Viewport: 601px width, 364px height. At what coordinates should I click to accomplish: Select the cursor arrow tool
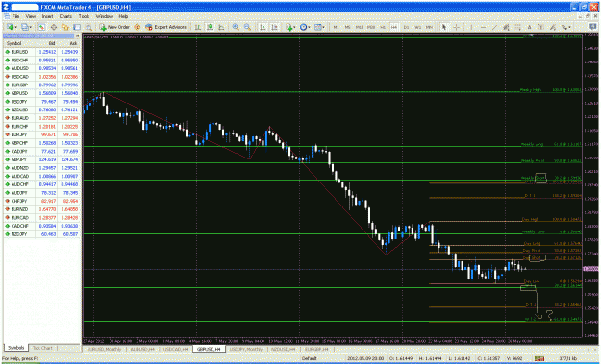click(x=444, y=27)
